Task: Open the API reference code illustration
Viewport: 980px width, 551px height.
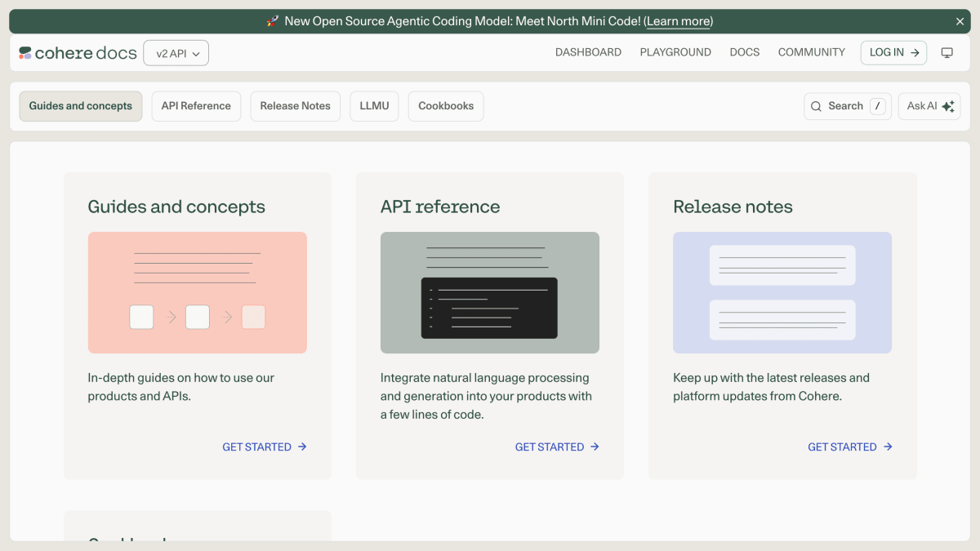Action: (490, 293)
